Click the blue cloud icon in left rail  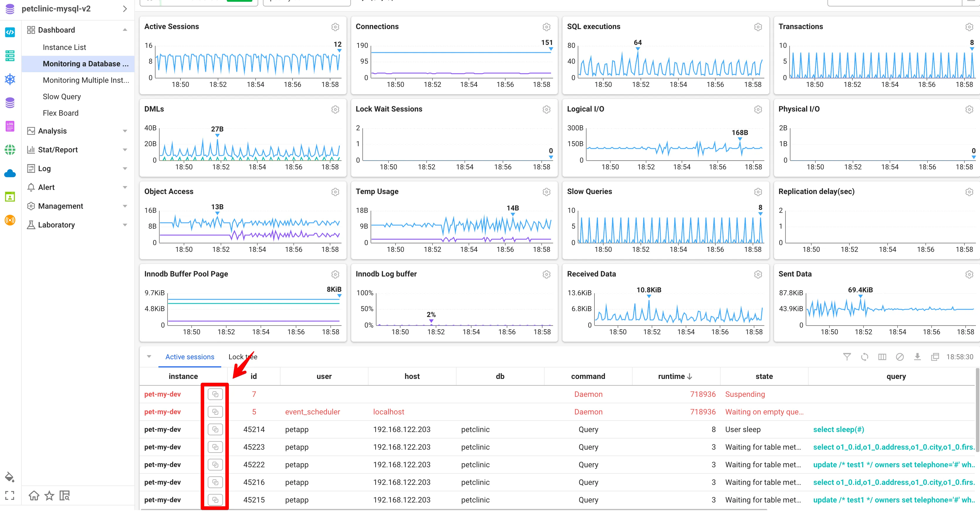point(10,173)
